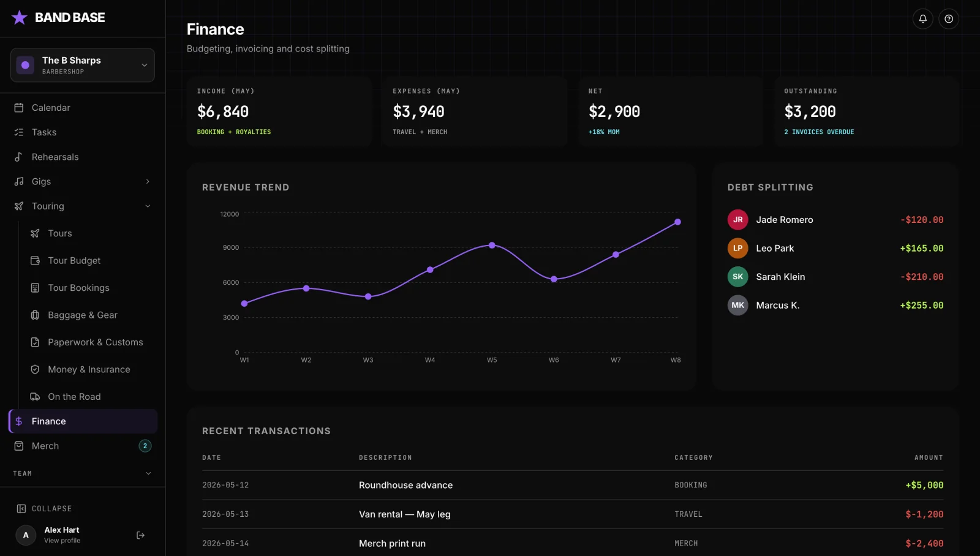Collapse the Touring section chevron
The image size is (980, 556).
click(x=148, y=206)
